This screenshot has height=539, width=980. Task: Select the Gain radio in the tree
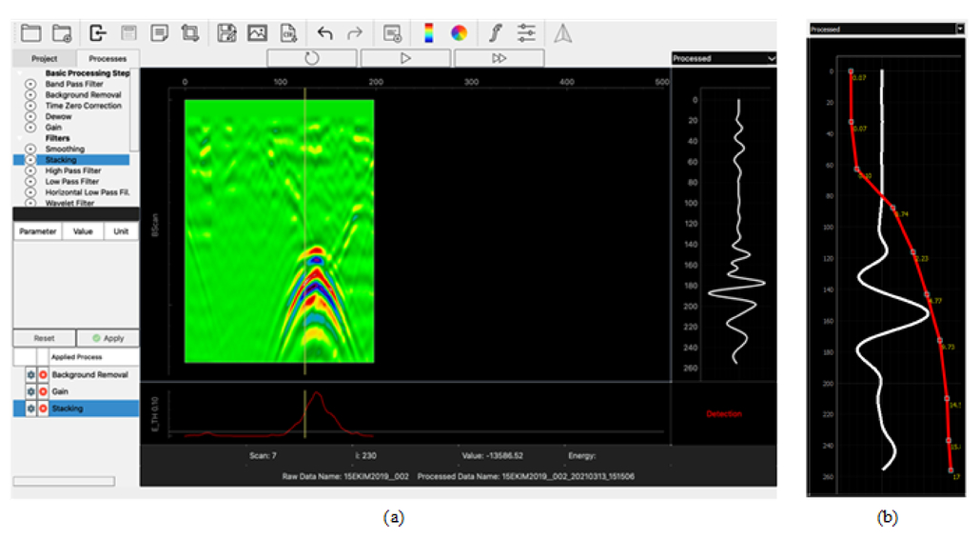(x=30, y=127)
